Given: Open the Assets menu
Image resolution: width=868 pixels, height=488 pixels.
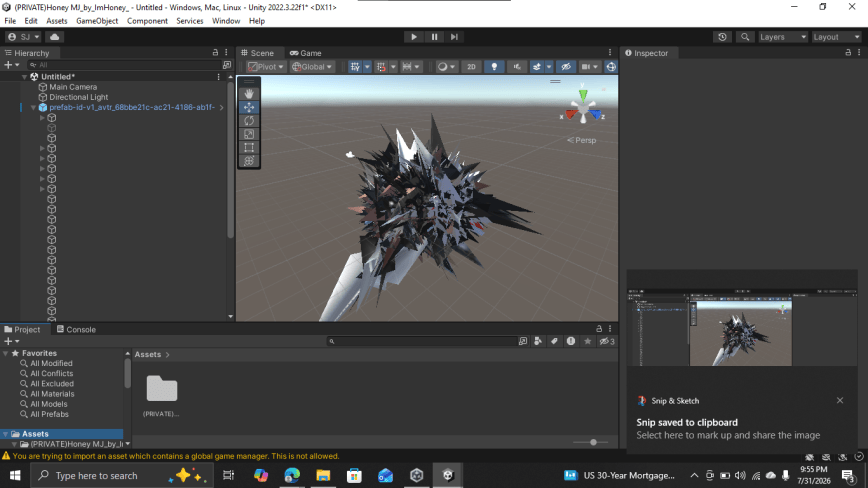Looking at the screenshot, I should (56, 21).
